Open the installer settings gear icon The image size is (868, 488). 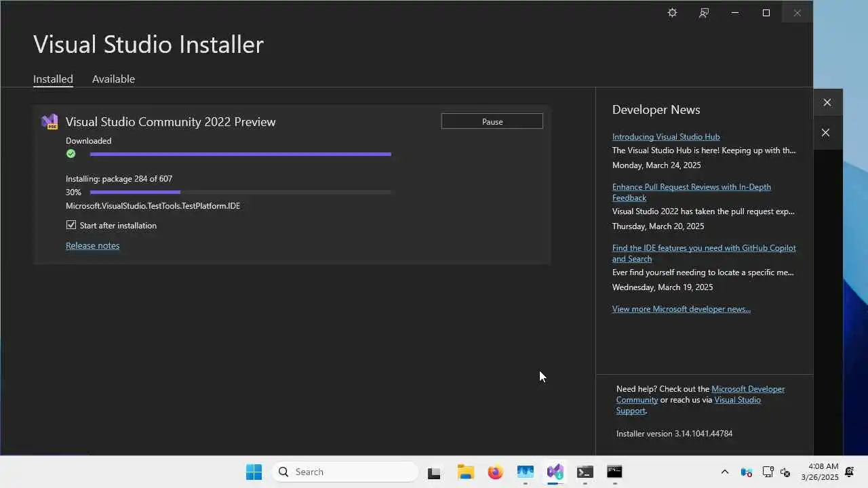pos(672,13)
